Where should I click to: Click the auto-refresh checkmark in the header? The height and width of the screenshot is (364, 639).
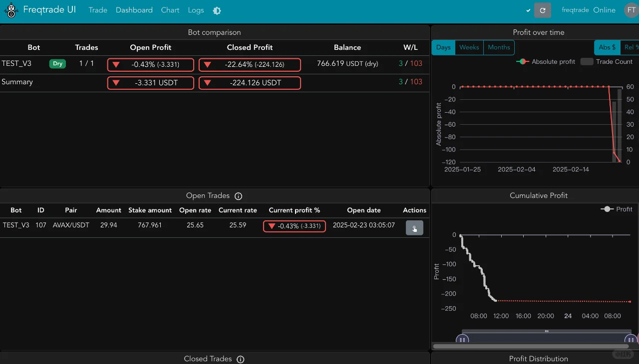(x=528, y=10)
